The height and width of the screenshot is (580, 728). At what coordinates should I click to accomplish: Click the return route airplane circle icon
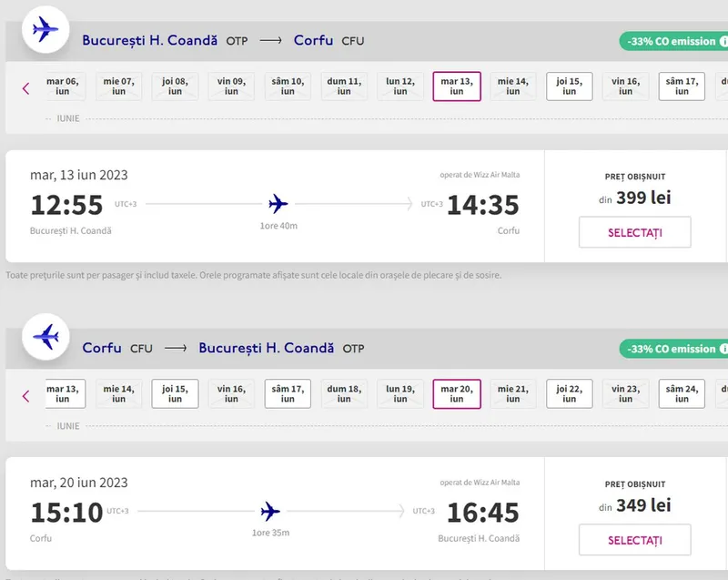[45, 338]
